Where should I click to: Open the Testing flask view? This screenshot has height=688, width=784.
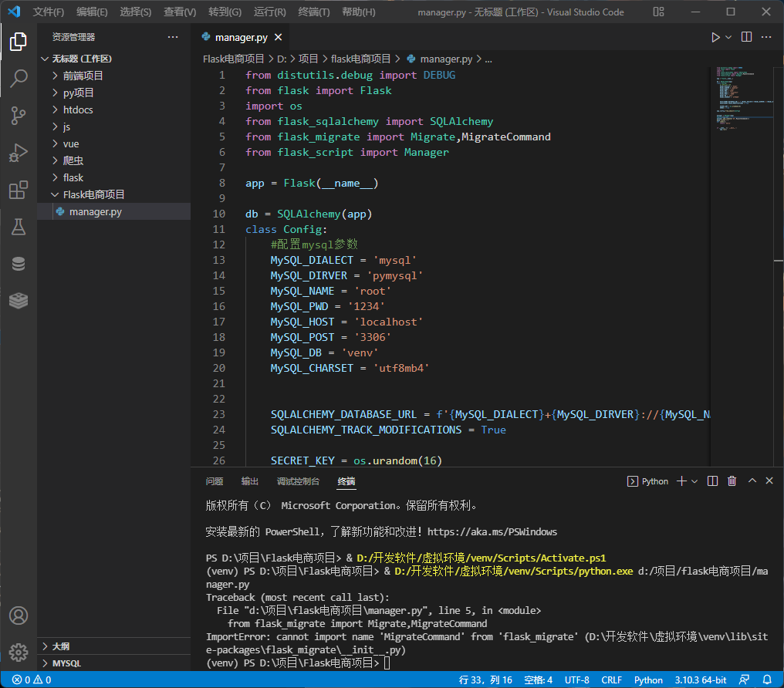pyautogui.click(x=19, y=227)
